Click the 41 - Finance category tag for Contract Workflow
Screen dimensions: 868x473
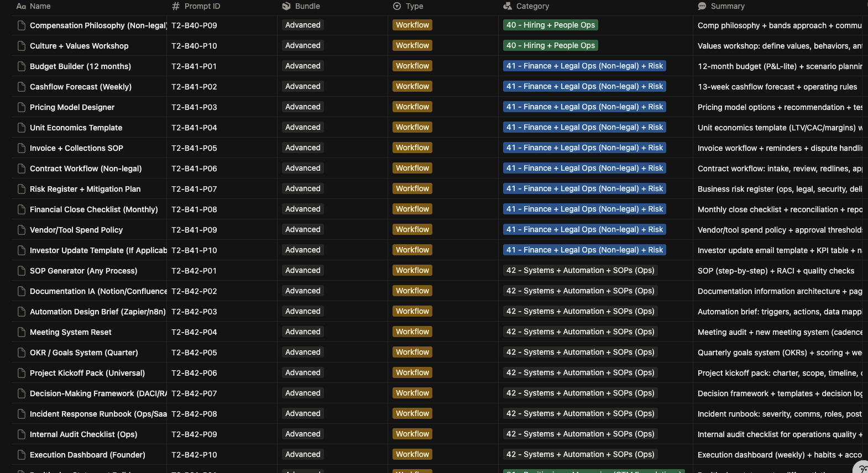click(x=584, y=168)
